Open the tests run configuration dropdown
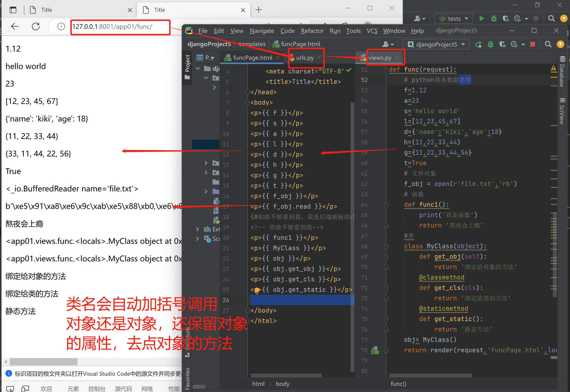 pos(453,19)
